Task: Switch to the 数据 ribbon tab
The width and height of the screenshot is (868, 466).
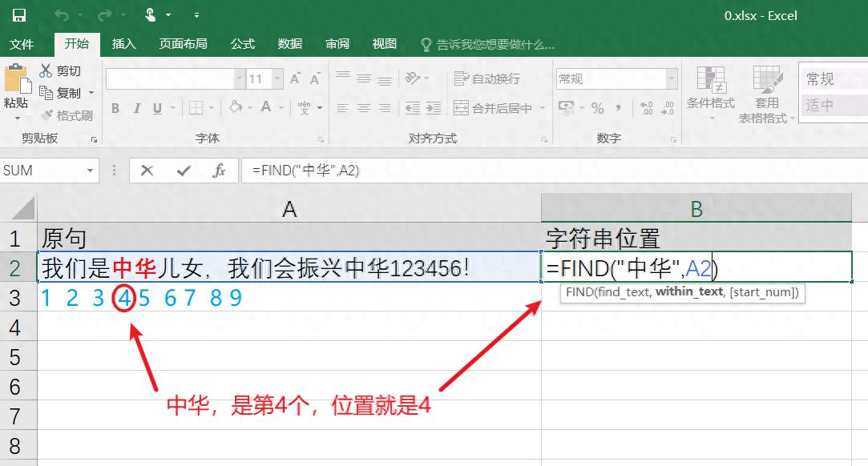Action: [290, 44]
